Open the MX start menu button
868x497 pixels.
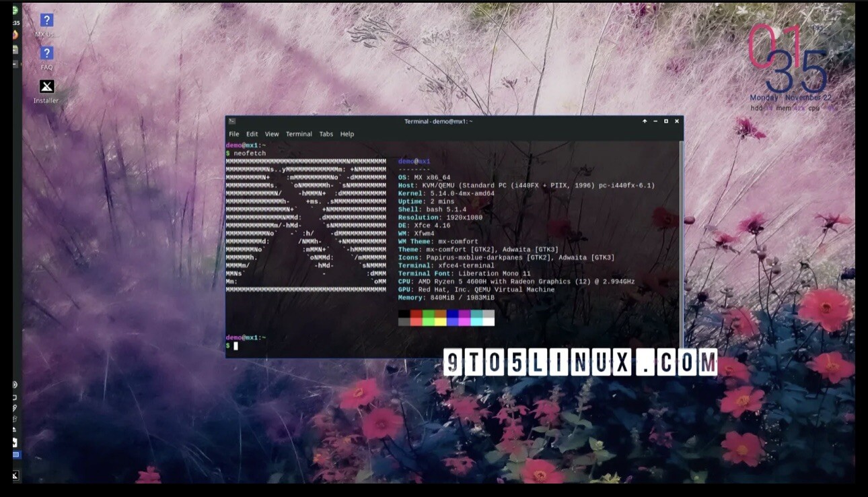pyautogui.click(x=15, y=475)
